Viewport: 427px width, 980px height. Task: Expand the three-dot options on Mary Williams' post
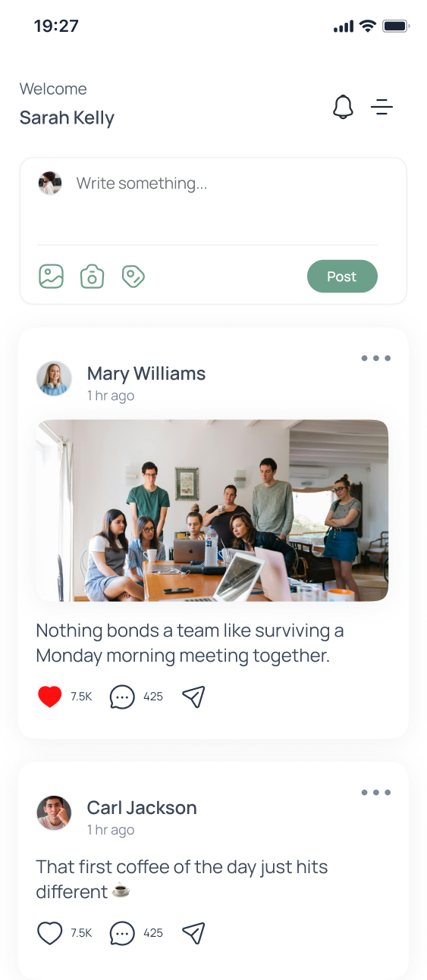[x=376, y=358]
